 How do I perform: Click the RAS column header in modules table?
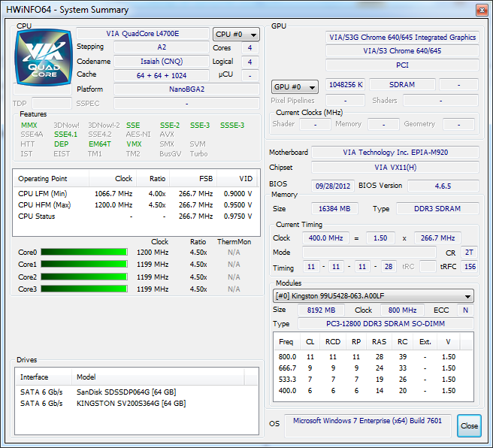click(380, 342)
